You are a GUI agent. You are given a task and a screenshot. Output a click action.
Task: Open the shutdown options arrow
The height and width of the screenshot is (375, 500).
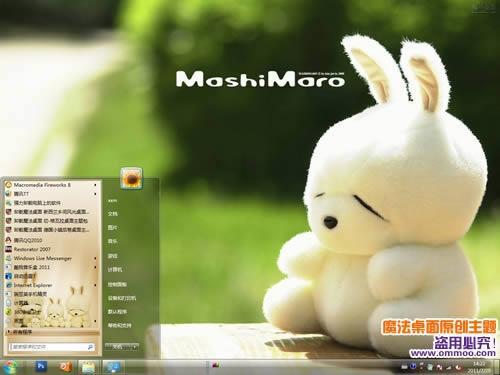click(135, 347)
